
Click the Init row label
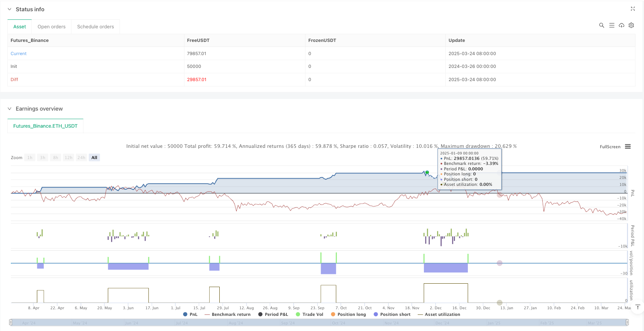[14, 66]
